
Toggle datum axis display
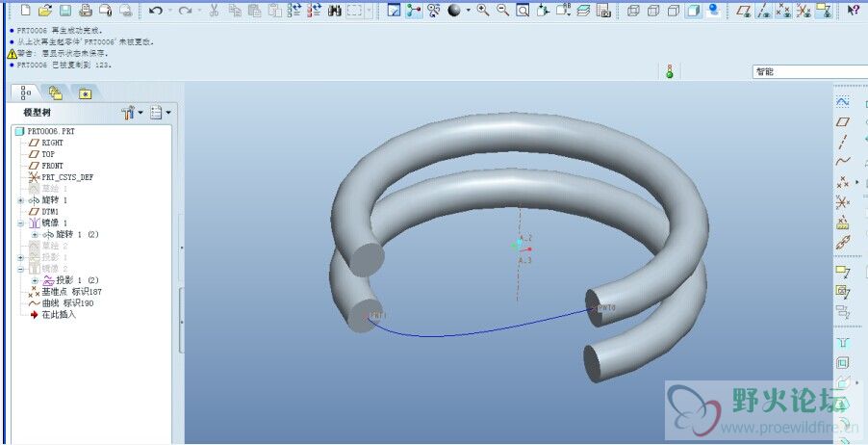coord(764,11)
